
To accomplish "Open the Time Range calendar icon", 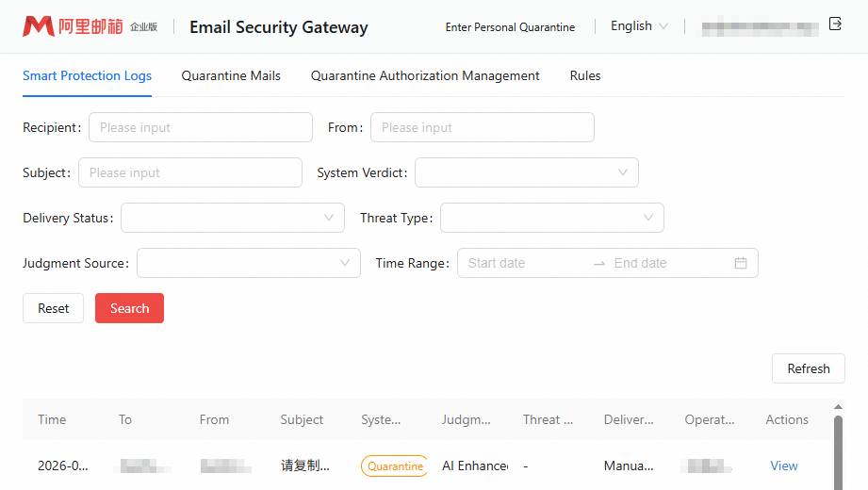I will pyautogui.click(x=741, y=263).
